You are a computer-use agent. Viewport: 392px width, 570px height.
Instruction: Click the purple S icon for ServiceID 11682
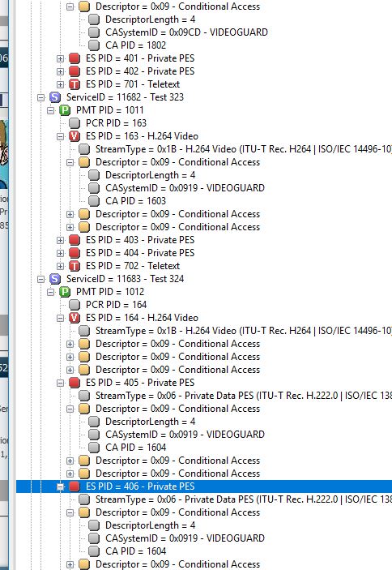(55, 97)
